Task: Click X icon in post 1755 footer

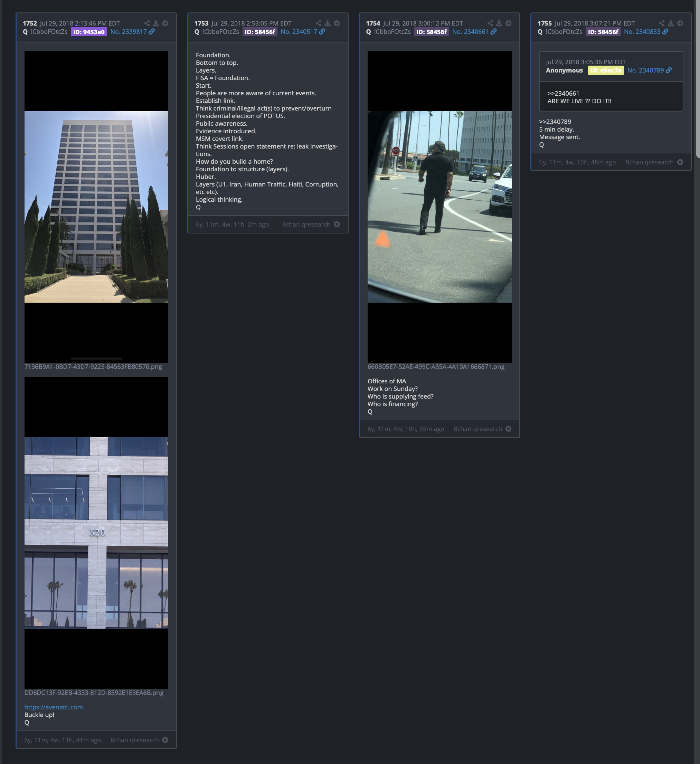Action: coord(680,162)
